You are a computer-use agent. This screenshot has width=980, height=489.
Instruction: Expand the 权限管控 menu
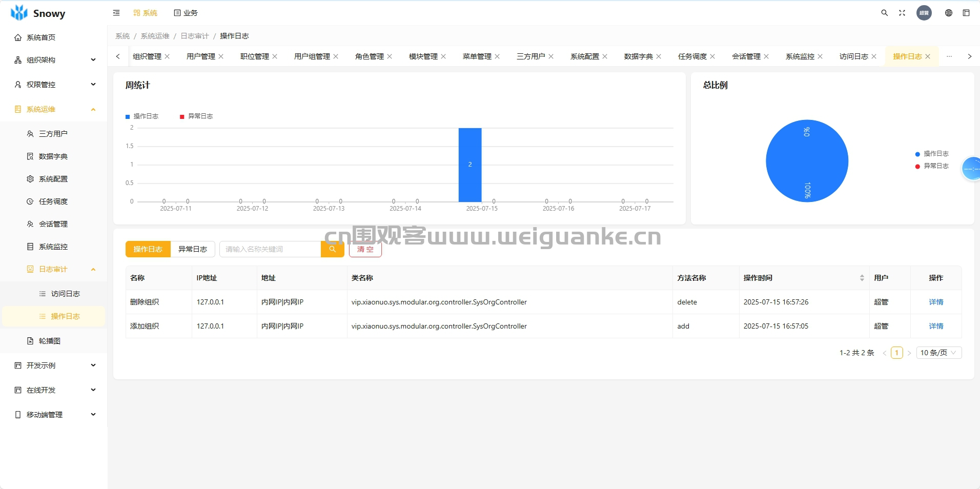click(53, 85)
